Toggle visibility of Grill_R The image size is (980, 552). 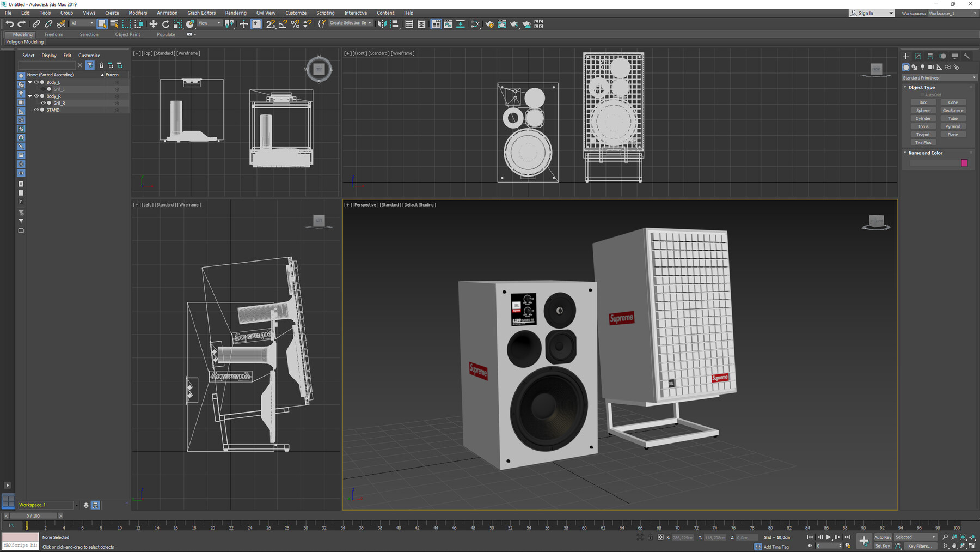[43, 103]
